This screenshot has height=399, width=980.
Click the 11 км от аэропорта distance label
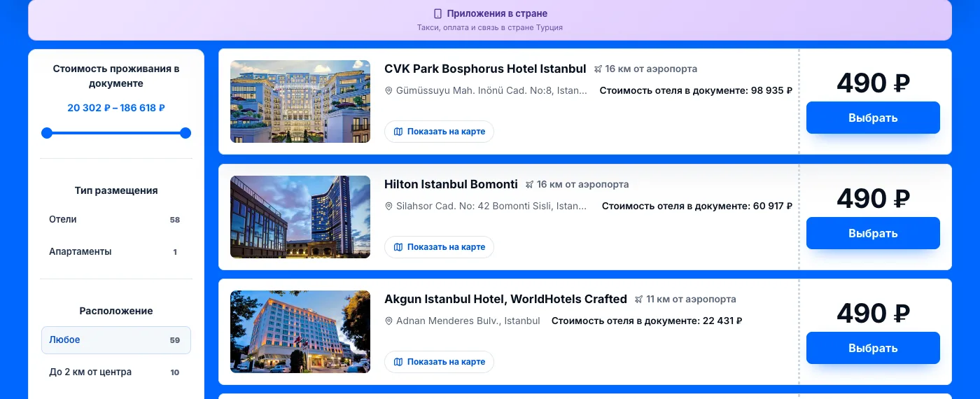[x=691, y=299]
